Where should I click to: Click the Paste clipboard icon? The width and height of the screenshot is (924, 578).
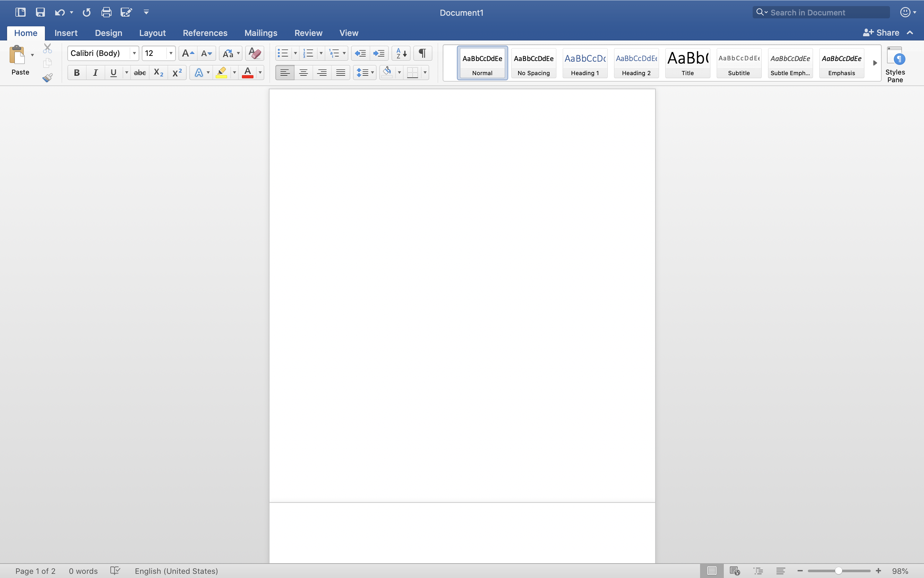pos(17,55)
